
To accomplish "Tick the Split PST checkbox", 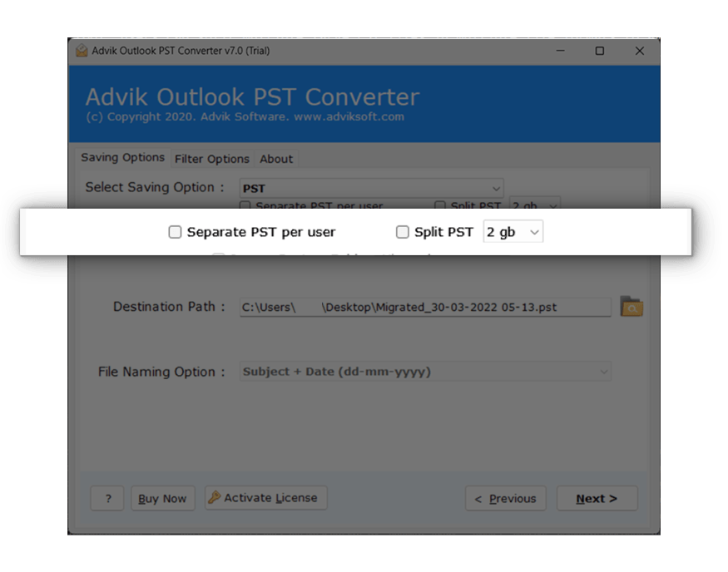I will (402, 232).
